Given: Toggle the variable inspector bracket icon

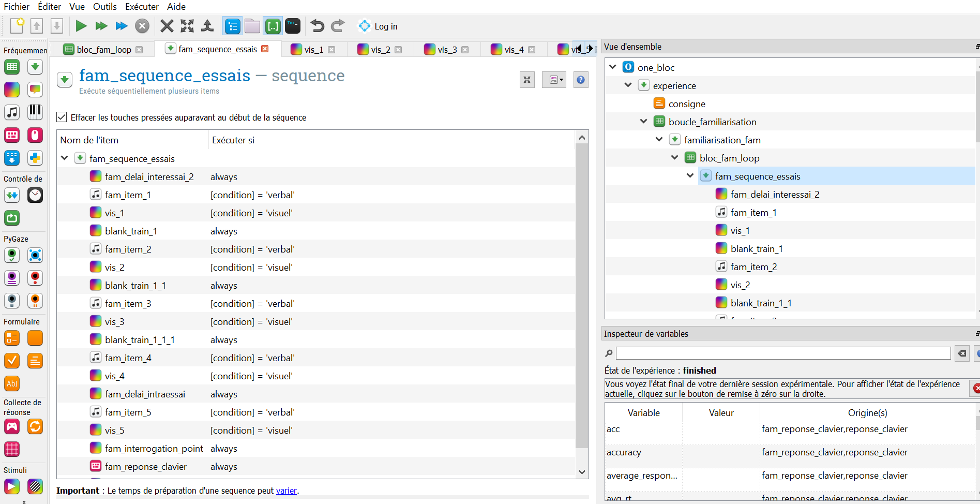Looking at the screenshot, I should tap(273, 26).
